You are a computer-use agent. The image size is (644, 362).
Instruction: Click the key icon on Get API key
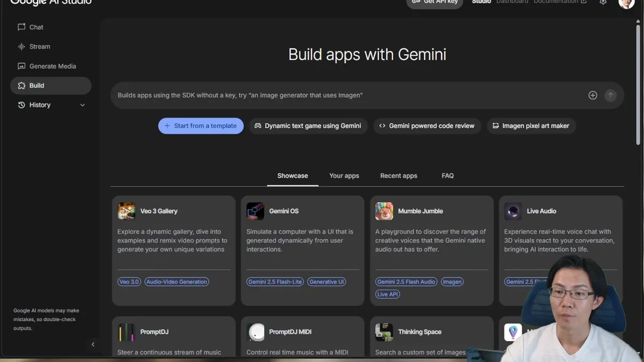tap(416, 2)
